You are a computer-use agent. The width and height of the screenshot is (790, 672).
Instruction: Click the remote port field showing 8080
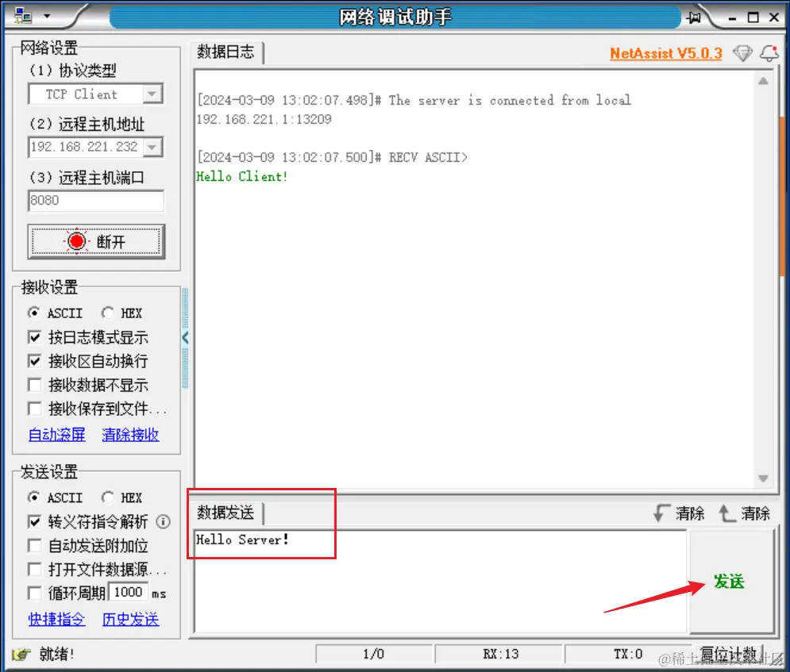pyautogui.click(x=96, y=201)
